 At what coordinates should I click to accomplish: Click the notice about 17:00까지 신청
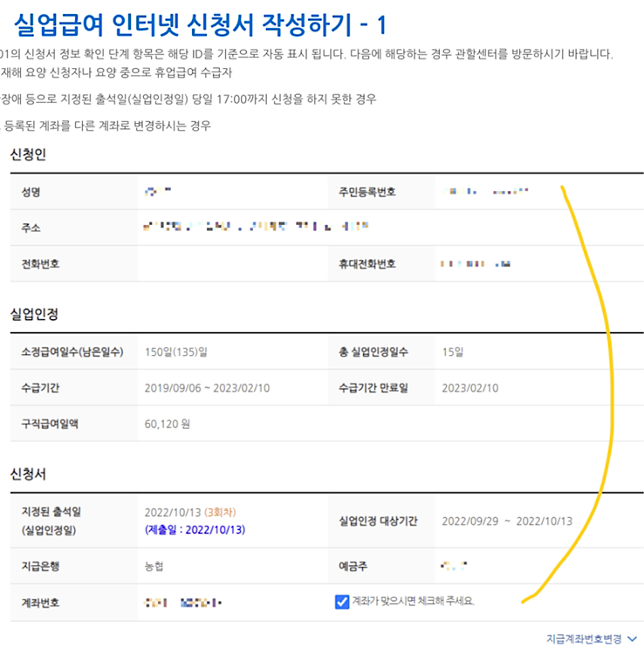pos(188,99)
